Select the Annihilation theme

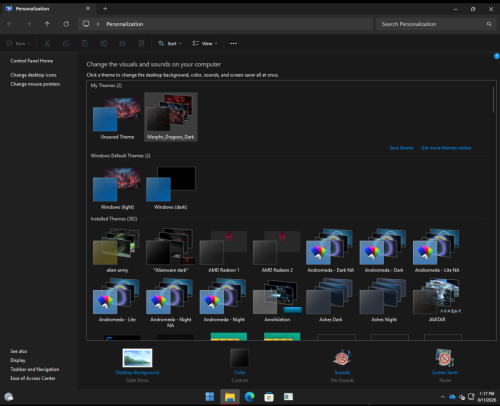pyautogui.click(x=277, y=300)
